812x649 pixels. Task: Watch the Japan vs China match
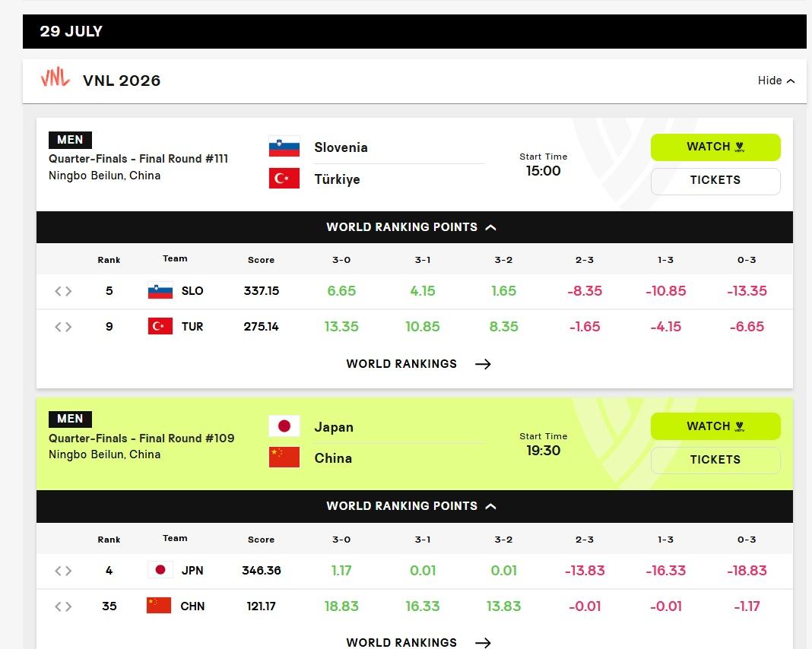pyautogui.click(x=715, y=426)
